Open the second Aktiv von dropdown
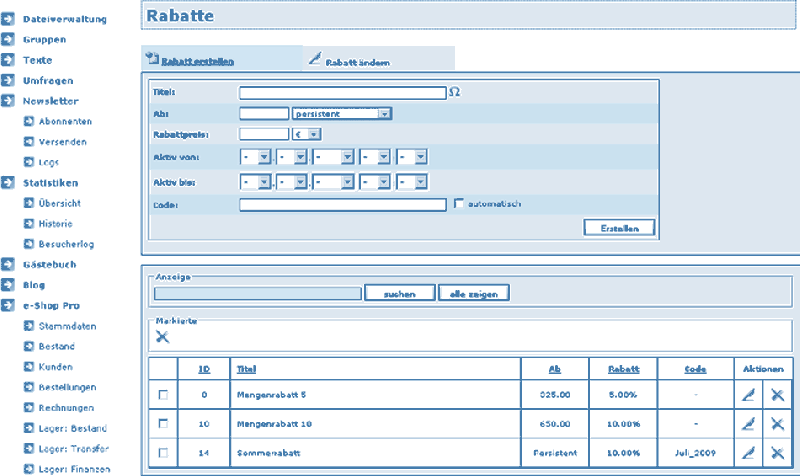 click(x=292, y=157)
